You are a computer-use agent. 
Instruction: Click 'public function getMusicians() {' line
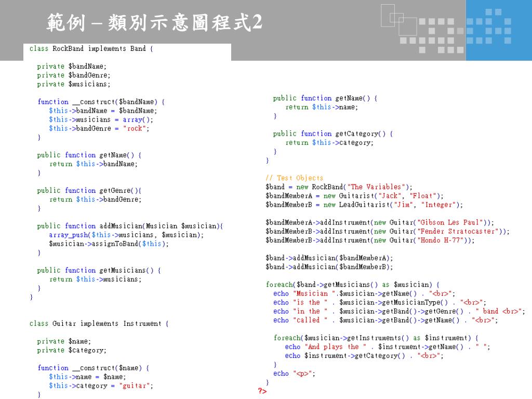[x=99, y=270]
